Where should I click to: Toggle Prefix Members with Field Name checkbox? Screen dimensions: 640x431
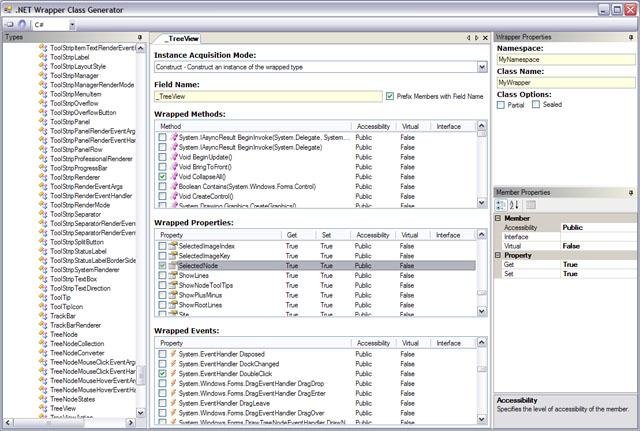(x=390, y=96)
